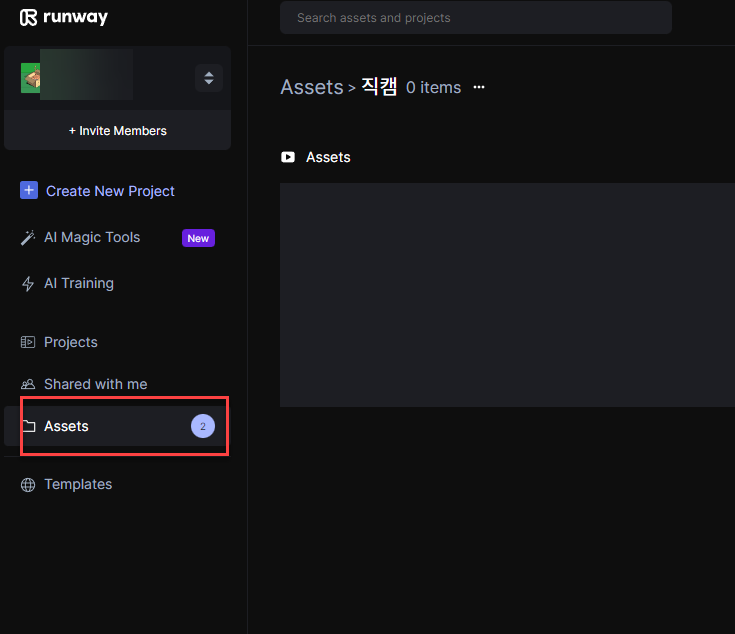
Task: Open the three-dot menu next to 0 items
Action: tap(479, 88)
